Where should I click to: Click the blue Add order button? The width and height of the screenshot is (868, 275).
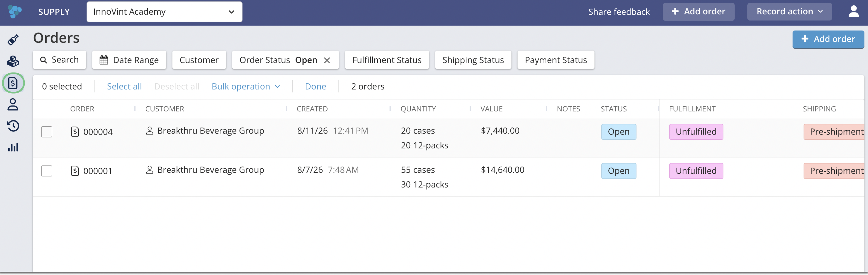pyautogui.click(x=828, y=39)
